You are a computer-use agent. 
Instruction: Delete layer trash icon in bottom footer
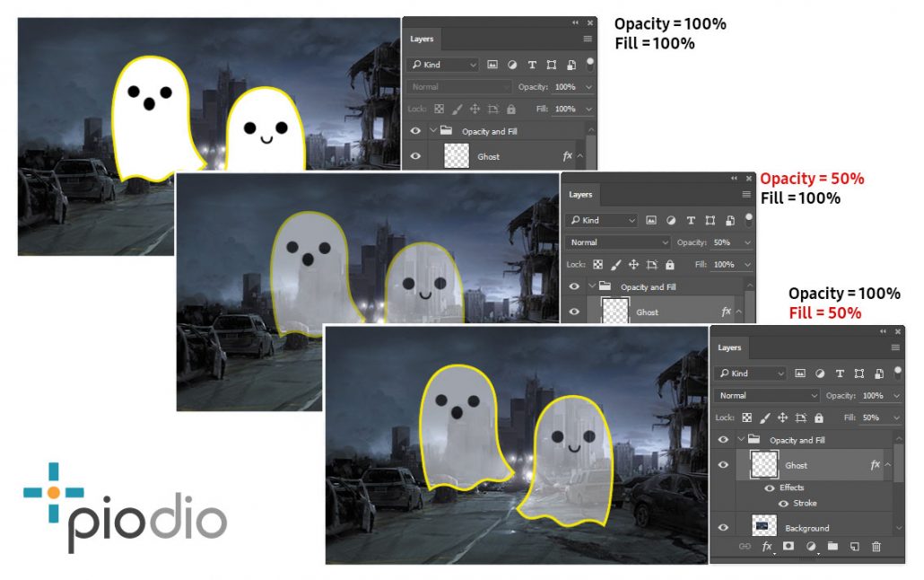click(876, 547)
